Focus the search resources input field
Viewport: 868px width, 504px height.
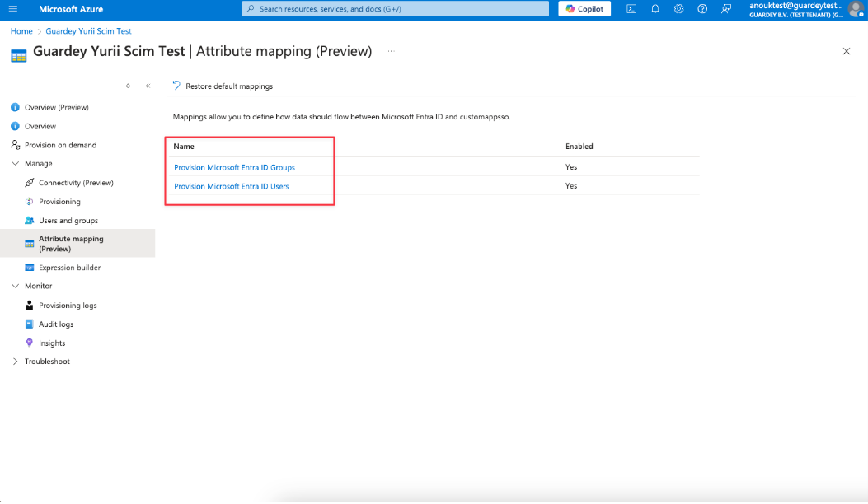click(396, 9)
